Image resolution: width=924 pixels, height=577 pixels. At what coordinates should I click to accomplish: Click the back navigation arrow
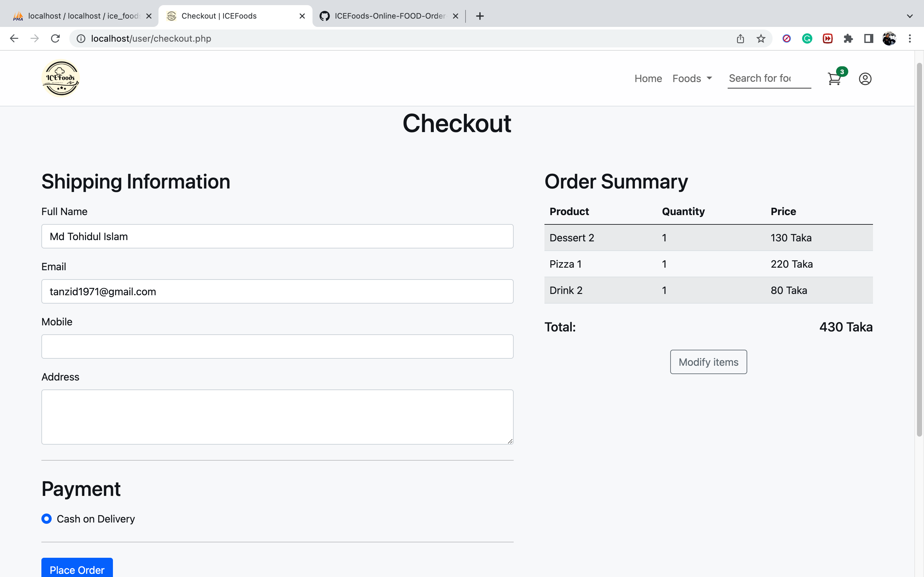pyautogui.click(x=14, y=38)
